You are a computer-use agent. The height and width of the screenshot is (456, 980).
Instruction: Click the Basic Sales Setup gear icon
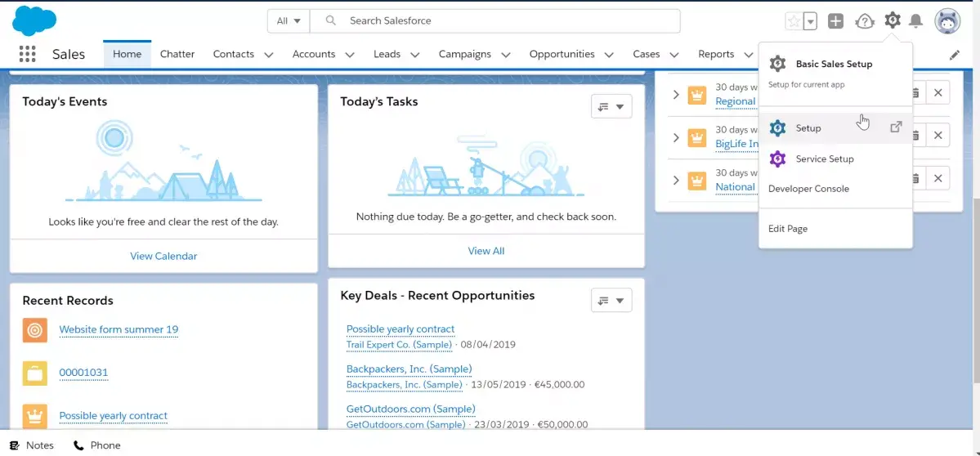point(777,64)
